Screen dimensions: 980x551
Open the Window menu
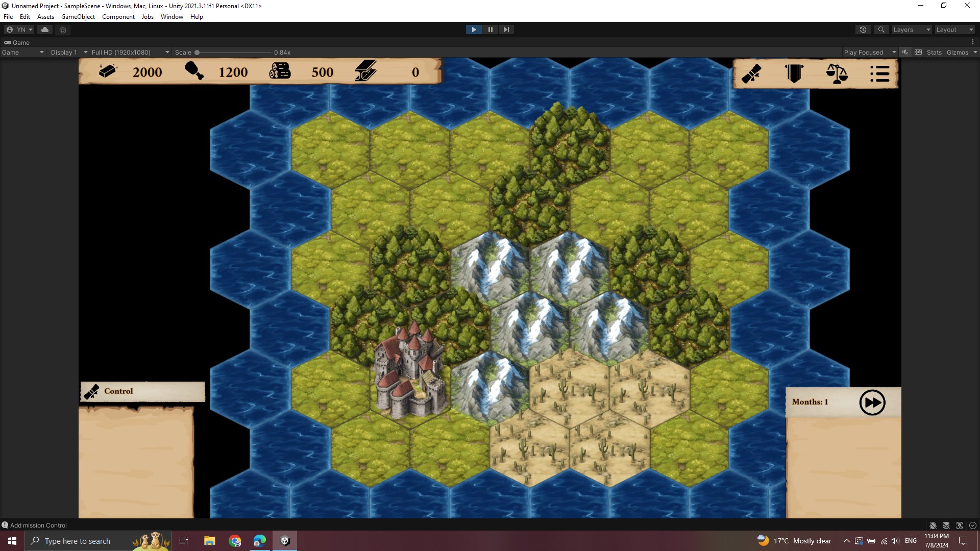point(171,17)
